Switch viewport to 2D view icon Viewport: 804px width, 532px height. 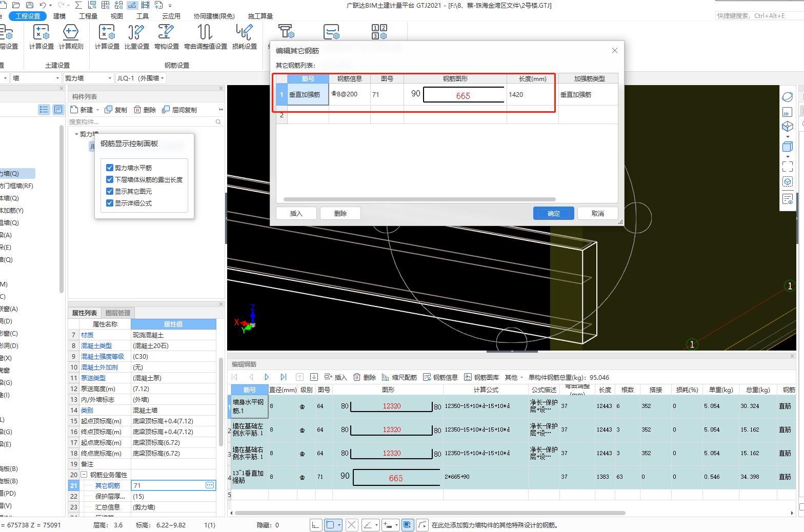click(787, 112)
